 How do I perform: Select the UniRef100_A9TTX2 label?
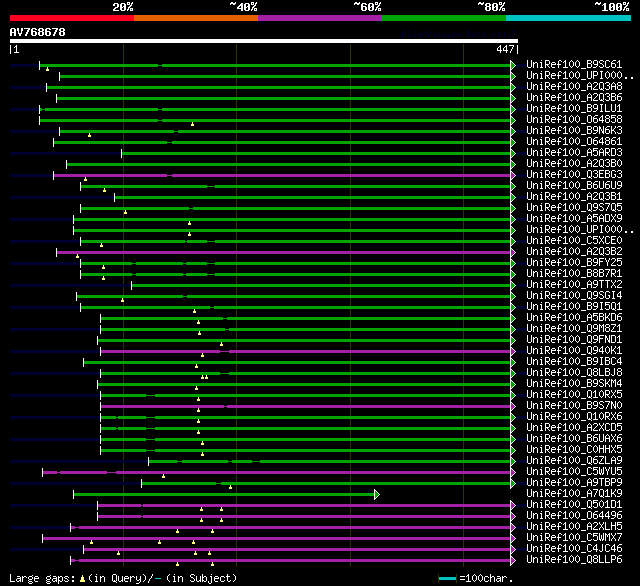coord(574,285)
